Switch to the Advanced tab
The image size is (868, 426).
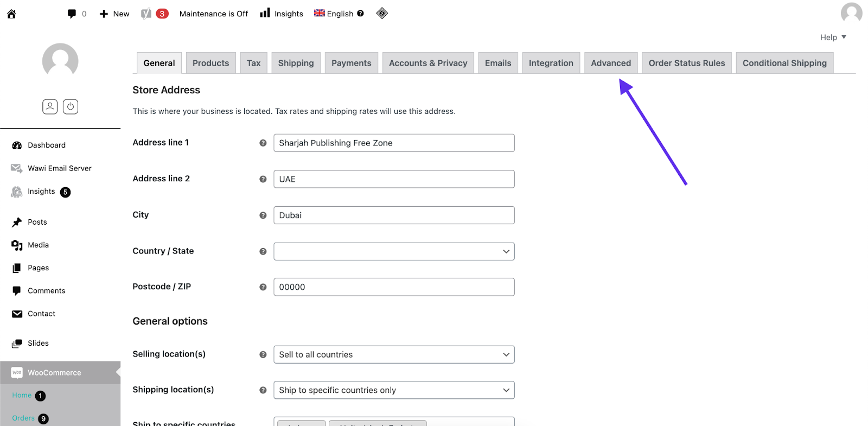click(x=611, y=63)
